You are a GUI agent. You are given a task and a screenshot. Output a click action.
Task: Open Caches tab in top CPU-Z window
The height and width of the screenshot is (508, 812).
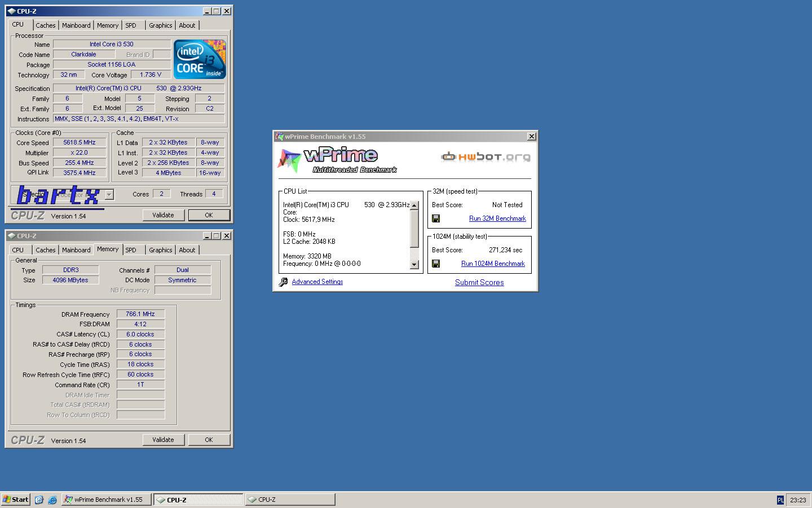[x=46, y=25]
